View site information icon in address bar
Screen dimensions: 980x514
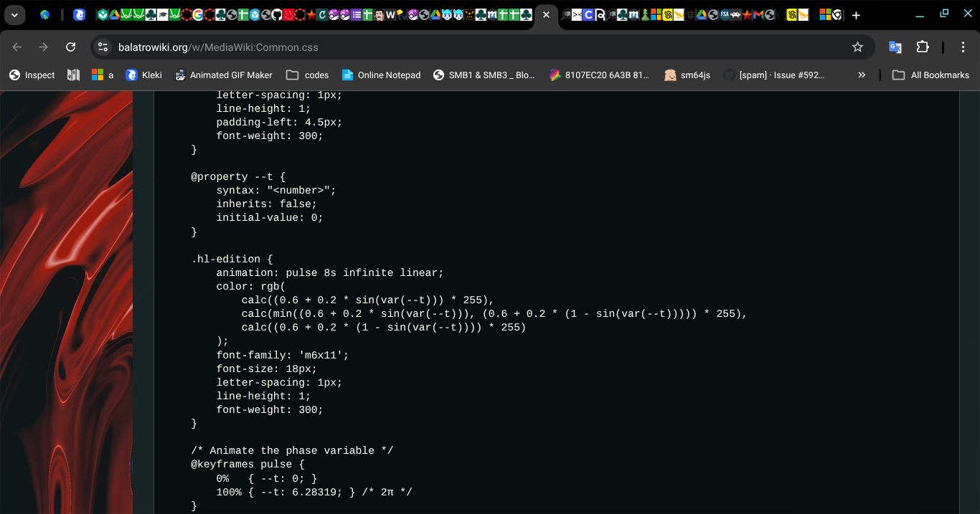coord(103,47)
